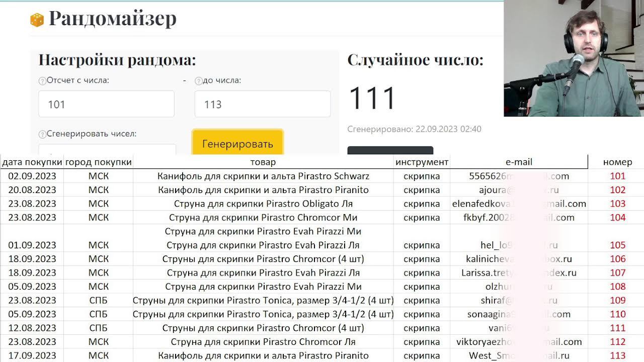
Task: Select number cell 111 in the table's номер column
Action: (617, 328)
